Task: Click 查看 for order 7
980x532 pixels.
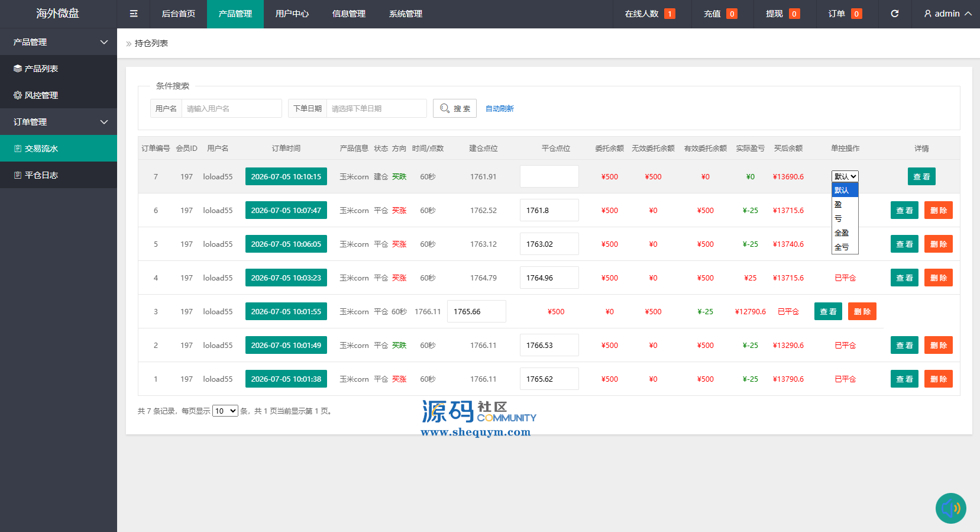Action: tap(921, 176)
